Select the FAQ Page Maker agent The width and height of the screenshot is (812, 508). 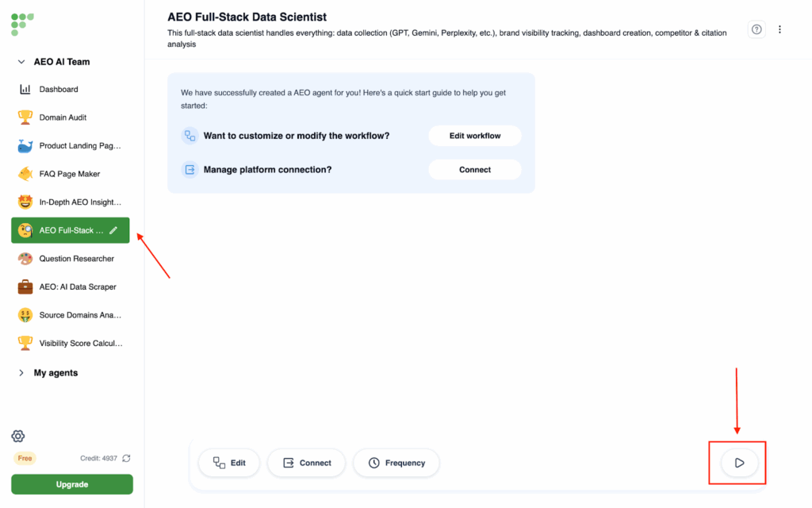(x=70, y=174)
